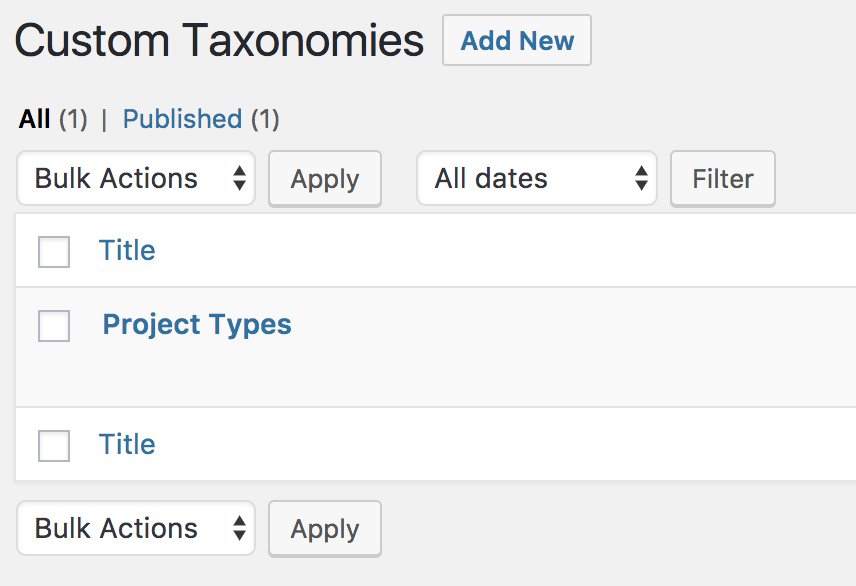The height and width of the screenshot is (586, 856).
Task: Open the bottom Bulk Actions dropdown
Action: (x=136, y=528)
